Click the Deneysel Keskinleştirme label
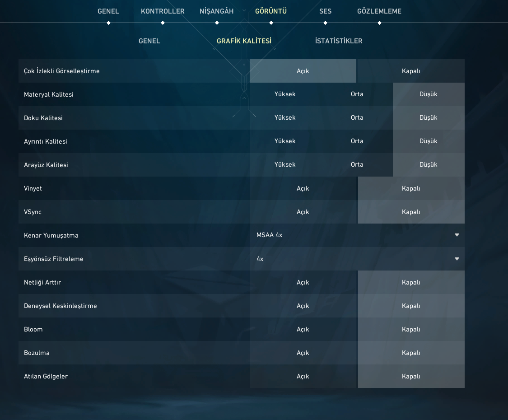This screenshot has width=508, height=420. [60, 306]
